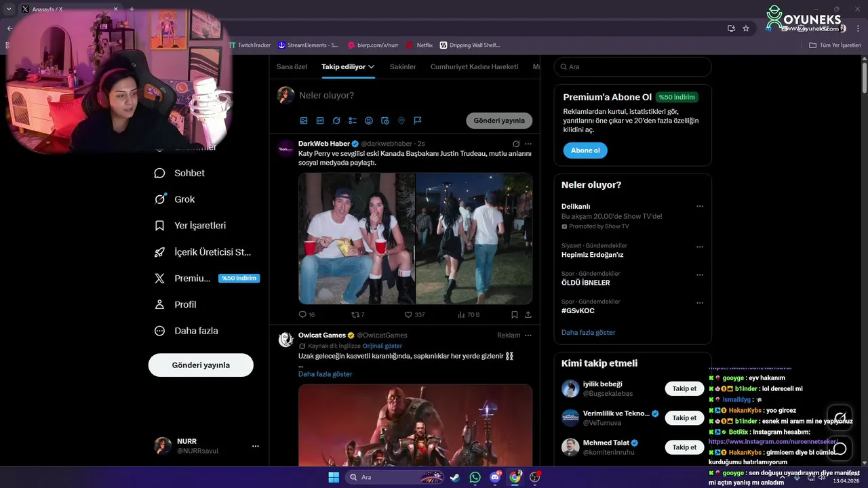Open more options for Hepimiz Erdoğan'ız trend
Image resolution: width=868 pixels, height=488 pixels.
[x=700, y=247]
